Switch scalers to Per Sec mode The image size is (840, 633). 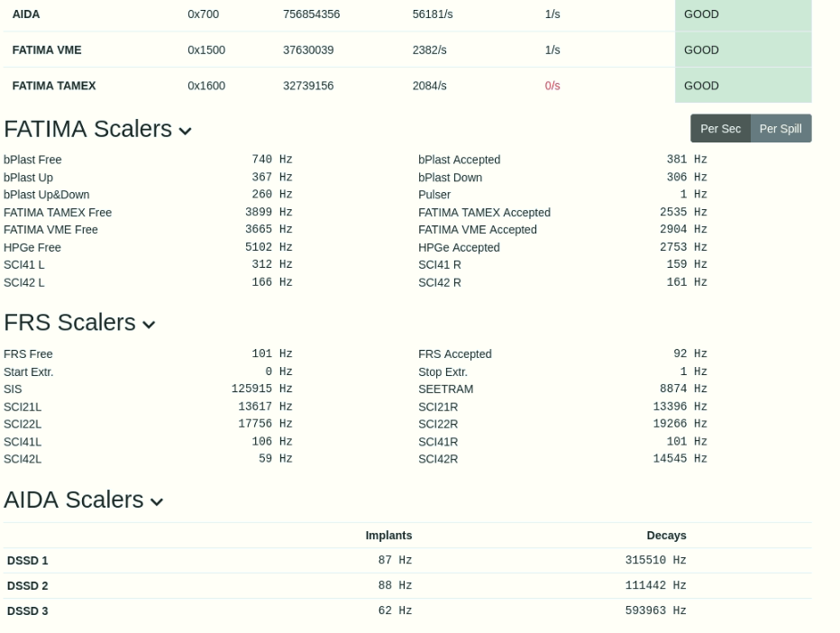pyautogui.click(x=720, y=129)
